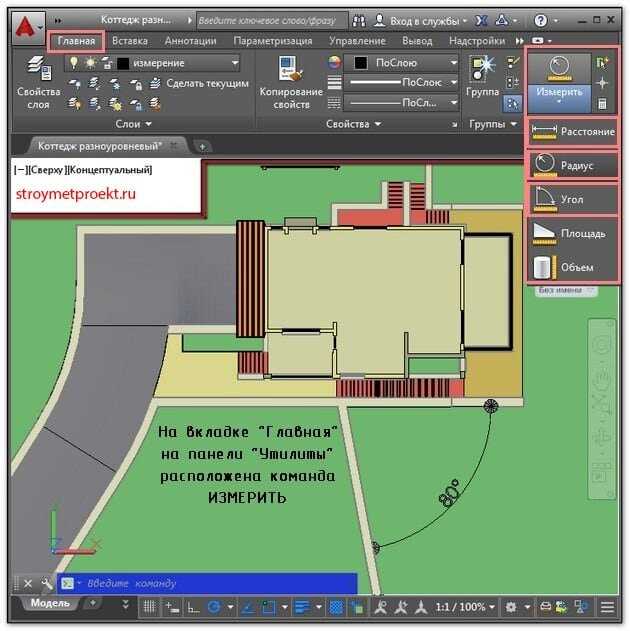Expand the Layers (Слои) panel title
The width and height of the screenshot is (630, 631).
coord(133,124)
